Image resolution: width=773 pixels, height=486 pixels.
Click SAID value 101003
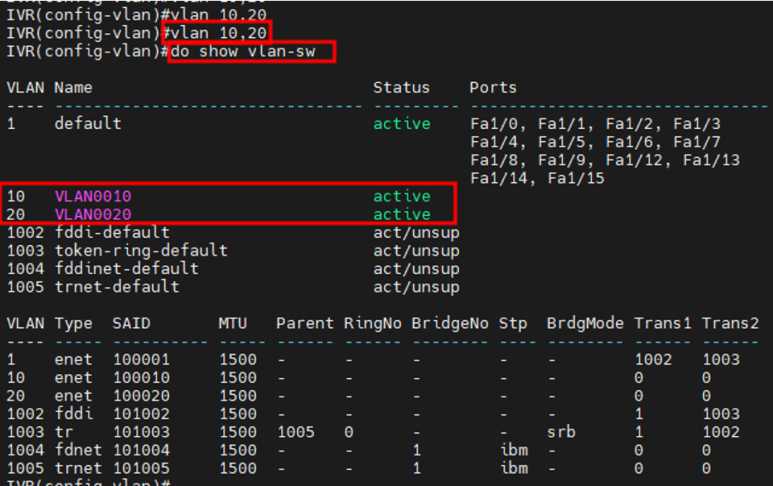(x=141, y=432)
